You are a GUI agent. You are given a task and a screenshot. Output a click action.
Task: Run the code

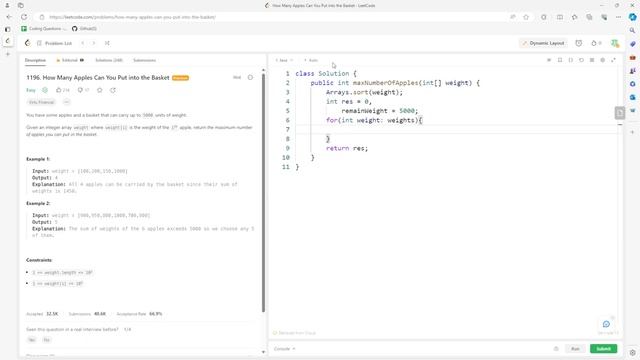point(575,349)
